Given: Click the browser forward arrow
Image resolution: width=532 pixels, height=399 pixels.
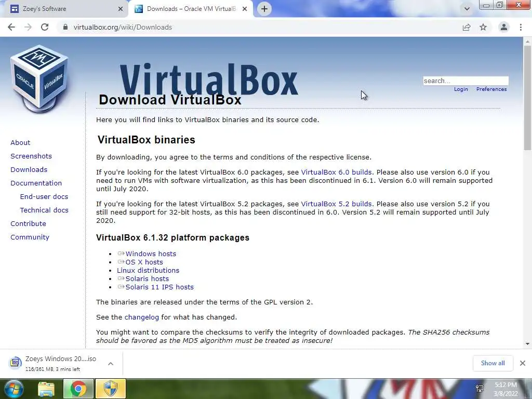Looking at the screenshot, I should [x=28, y=27].
